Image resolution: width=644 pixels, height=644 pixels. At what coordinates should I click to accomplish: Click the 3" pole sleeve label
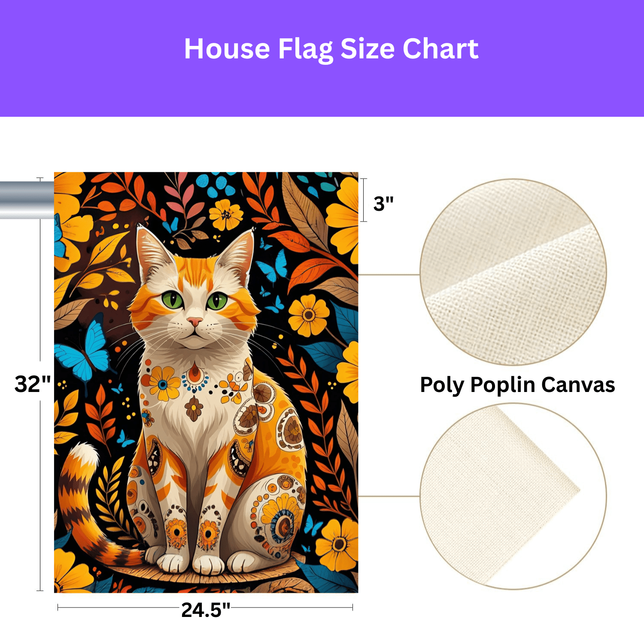point(383,204)
